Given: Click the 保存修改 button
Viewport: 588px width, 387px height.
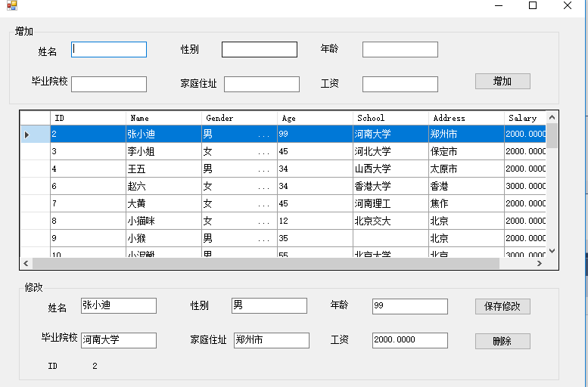Looking at the screenshot, I should click(502, 306).
